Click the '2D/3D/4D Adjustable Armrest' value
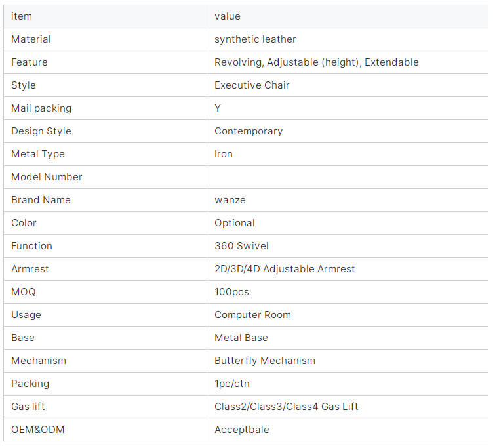The image size is (499, 448). [285, 269]
